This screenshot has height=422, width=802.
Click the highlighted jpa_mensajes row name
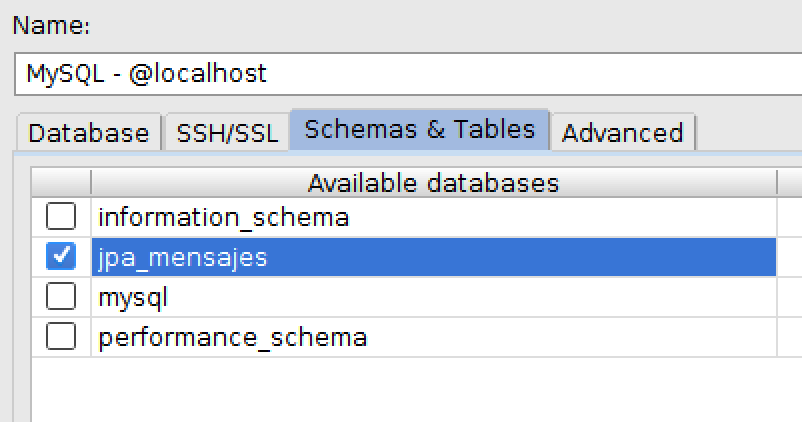[x=183, y=258]
